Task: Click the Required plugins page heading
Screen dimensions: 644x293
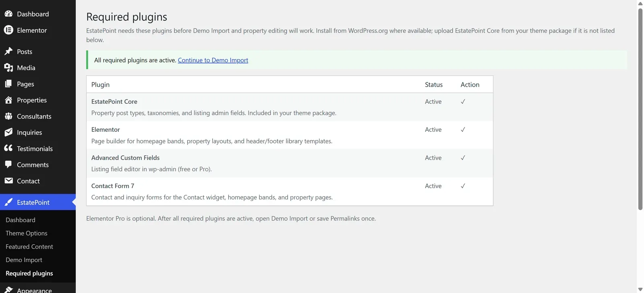Action: 126,17
